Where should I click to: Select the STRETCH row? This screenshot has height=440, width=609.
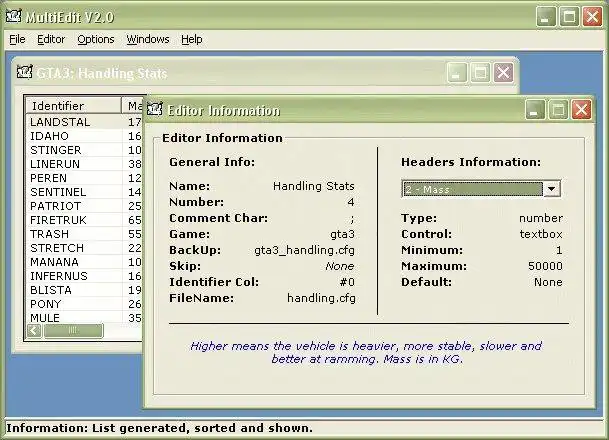pos(85,248)
